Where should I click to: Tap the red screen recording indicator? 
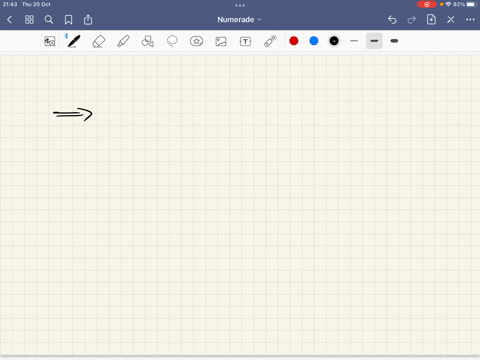[427, 4]
